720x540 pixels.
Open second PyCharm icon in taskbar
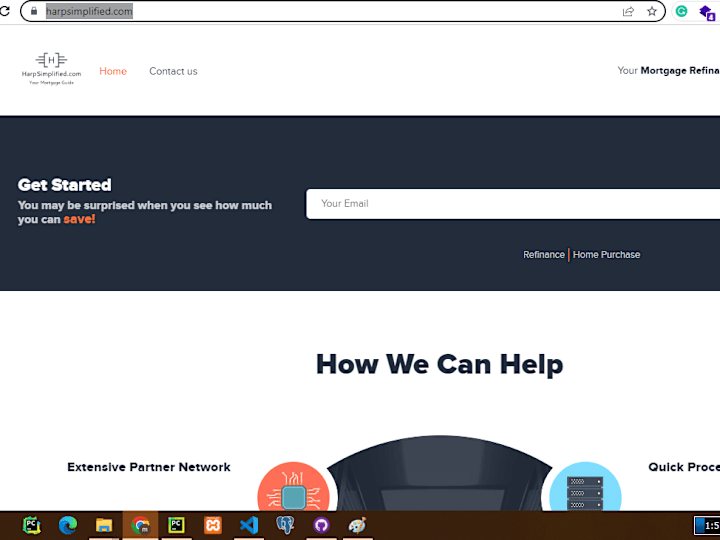pos(176,525)
